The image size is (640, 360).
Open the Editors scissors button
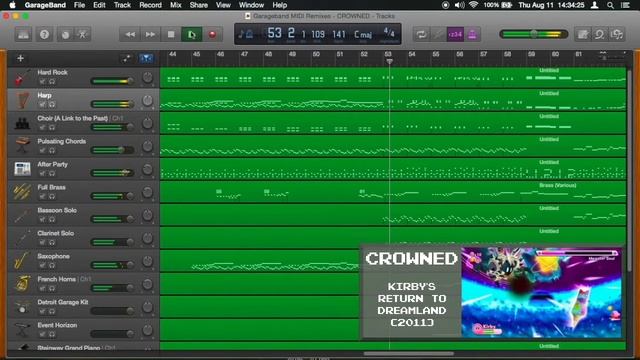click(x=83, y=34)
